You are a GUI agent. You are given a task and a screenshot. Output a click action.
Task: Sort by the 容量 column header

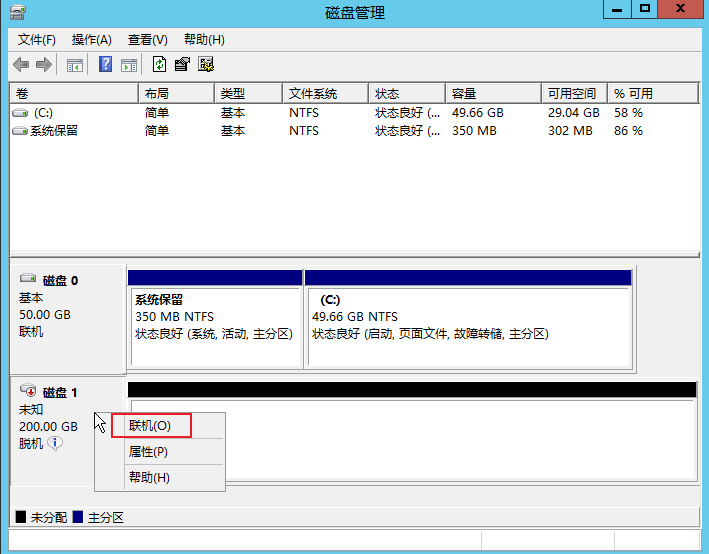click(493, 94)
